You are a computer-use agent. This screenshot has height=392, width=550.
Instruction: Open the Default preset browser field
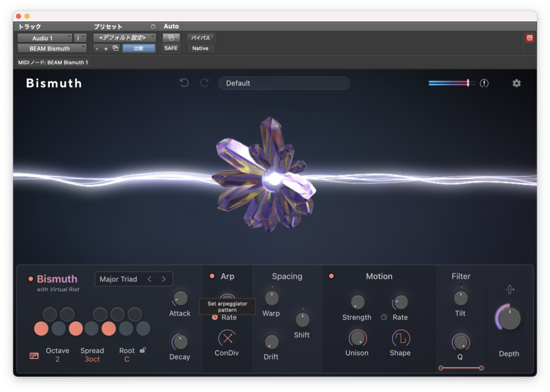[x=284, y=83]
